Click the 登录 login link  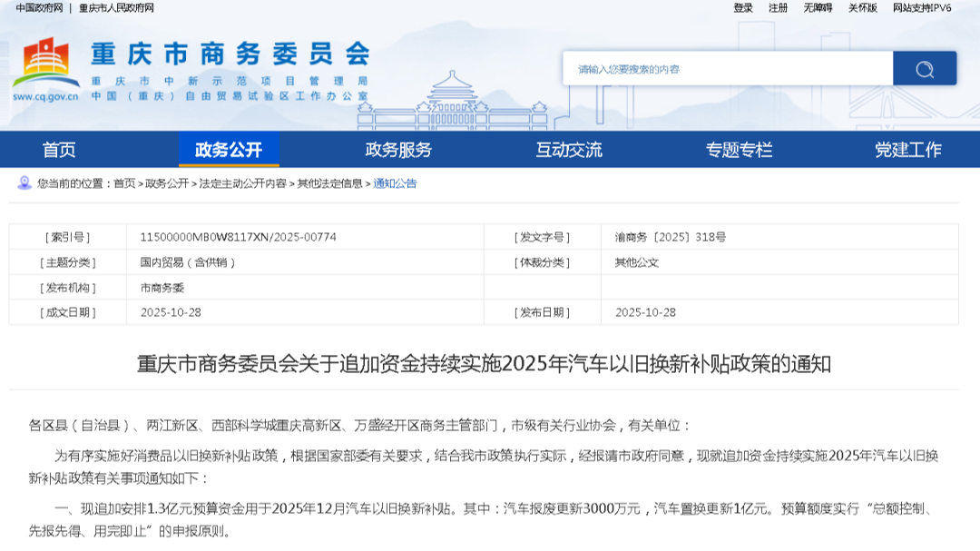pos(743,8)
